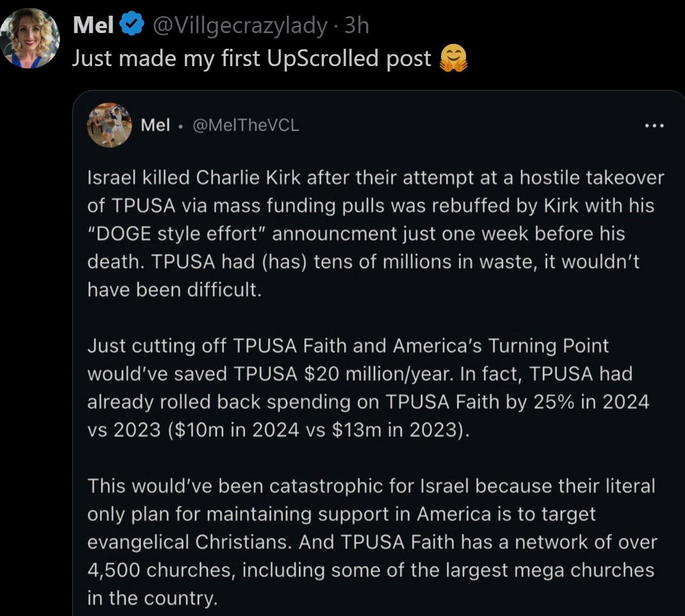Click the paragraph starting 'Israel killed Charlie Kirk'
685x616 pixels.
tap(374, 234)
